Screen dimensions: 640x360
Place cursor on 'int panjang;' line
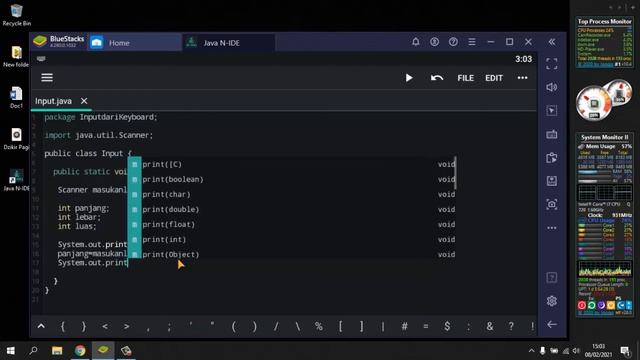click(84, 208)
